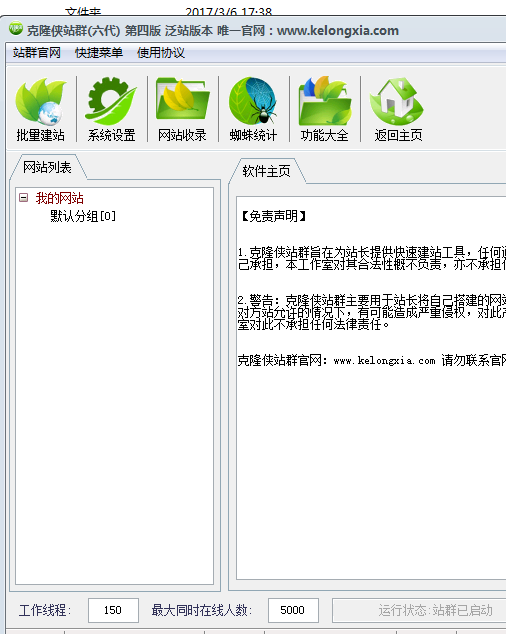Viewport: 506px width, 634px height.
Task: Click the 2.警告 paragraph text
Action: (371, 312)
